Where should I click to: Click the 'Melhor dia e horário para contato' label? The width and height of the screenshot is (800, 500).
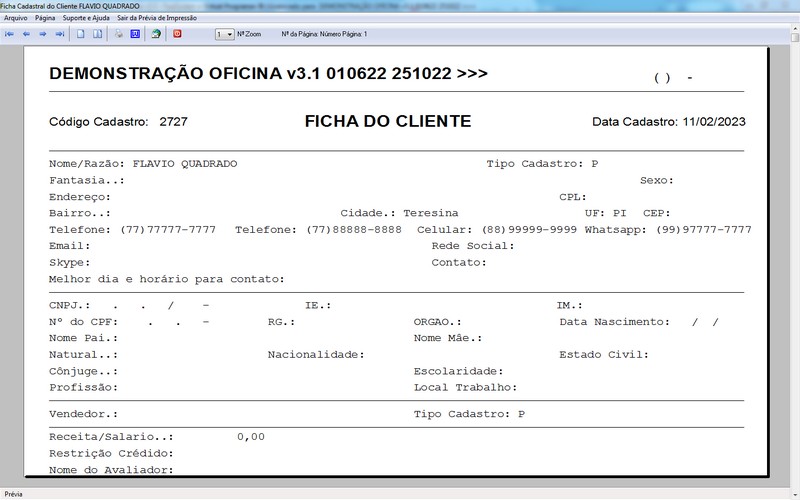[167, 279]
